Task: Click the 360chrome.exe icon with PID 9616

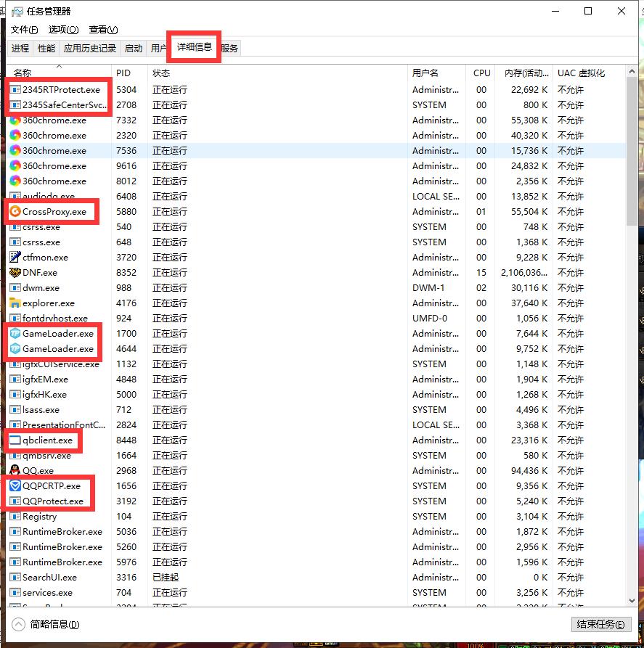Action: click(15, 165)
